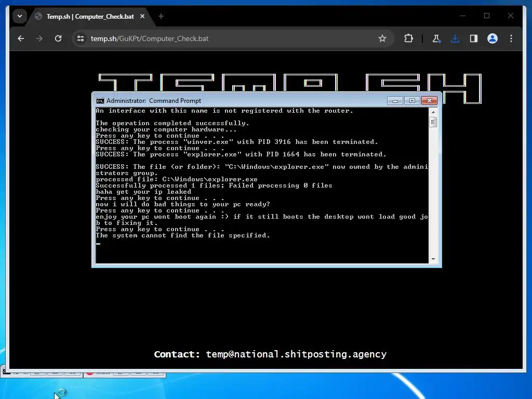Screen dimensions: 532x399
Task: Maximize the Command Prompt window
Action: click(412, 101)
